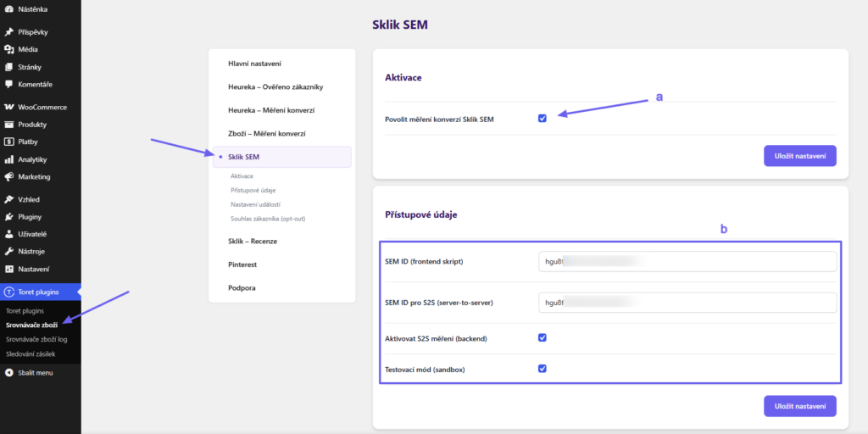Disable Aktivovat S2S měření checkbox
The width and height of the screenshot is (868, 434).
click(542, 337)
